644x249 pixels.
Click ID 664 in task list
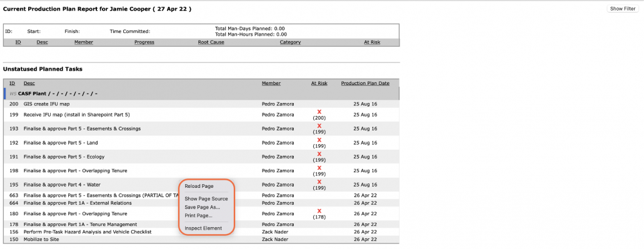point(14,203)
